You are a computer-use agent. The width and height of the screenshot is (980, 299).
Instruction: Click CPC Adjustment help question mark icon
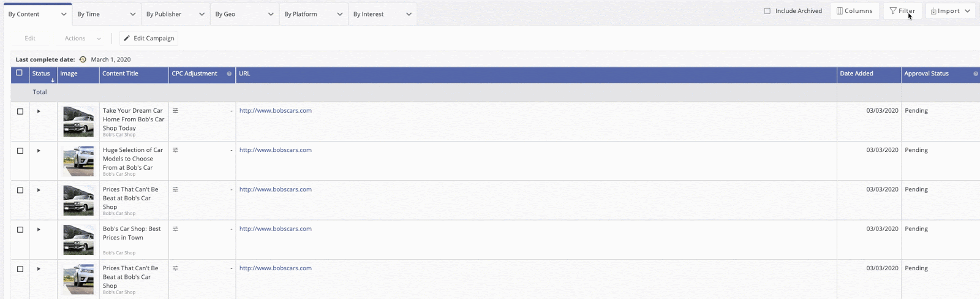tap(229, 74)
